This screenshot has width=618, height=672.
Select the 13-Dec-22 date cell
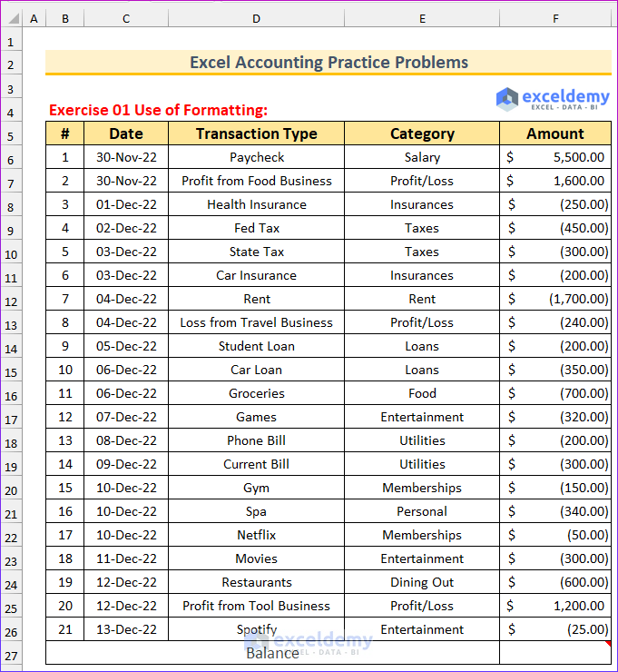[126, 629]
